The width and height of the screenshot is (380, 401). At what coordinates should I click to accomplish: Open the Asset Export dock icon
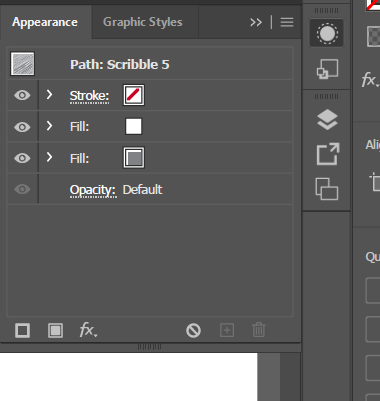pos(327,154)
